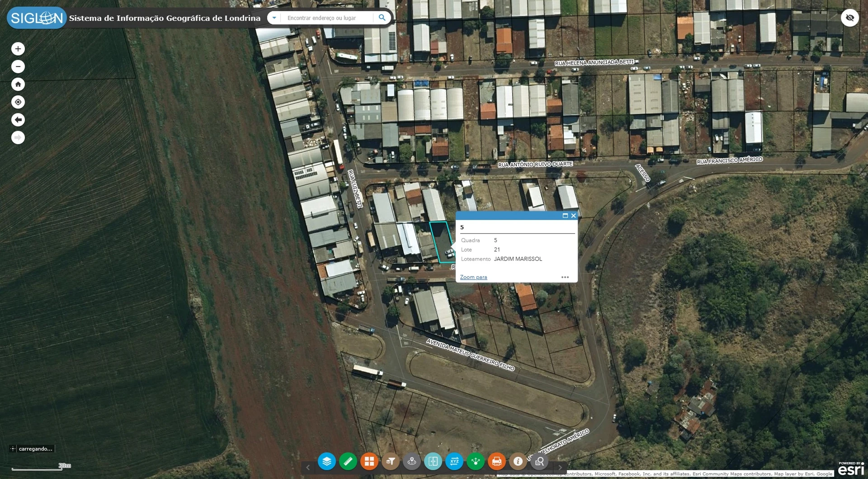Go forward to the next extent

pyautogui.click(x=18, y=137)
